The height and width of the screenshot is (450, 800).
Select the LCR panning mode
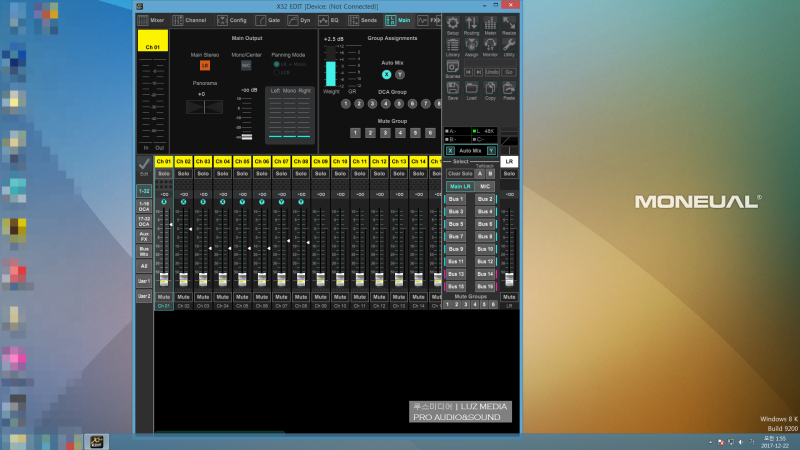click(x=277, y=72)
